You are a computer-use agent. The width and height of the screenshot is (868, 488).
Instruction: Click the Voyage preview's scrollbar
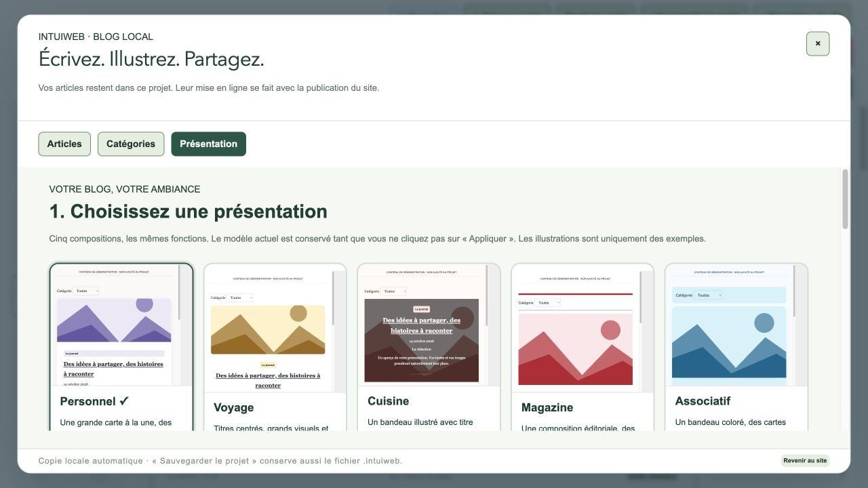334,298
